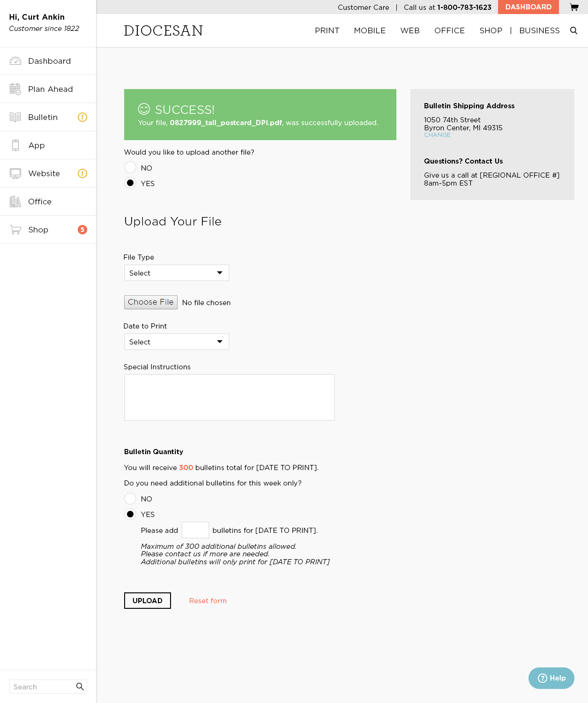Click the Bulletin alert warning icon

click(82, 117)
